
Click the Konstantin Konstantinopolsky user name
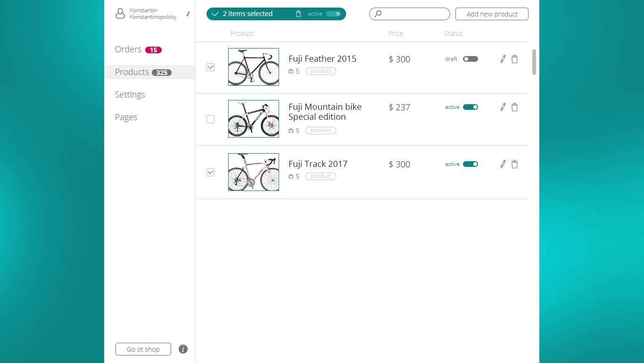point(153,14)
